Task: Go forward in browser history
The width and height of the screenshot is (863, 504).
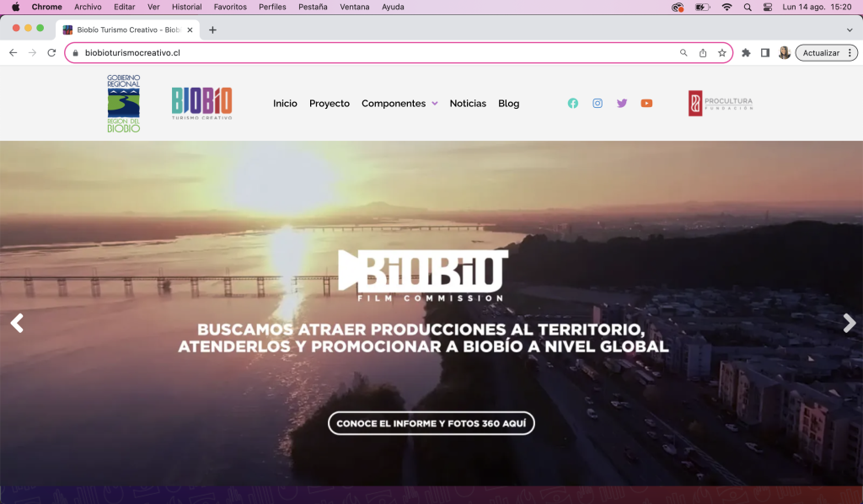Action: pyautogui.click(x=33, y=53)
